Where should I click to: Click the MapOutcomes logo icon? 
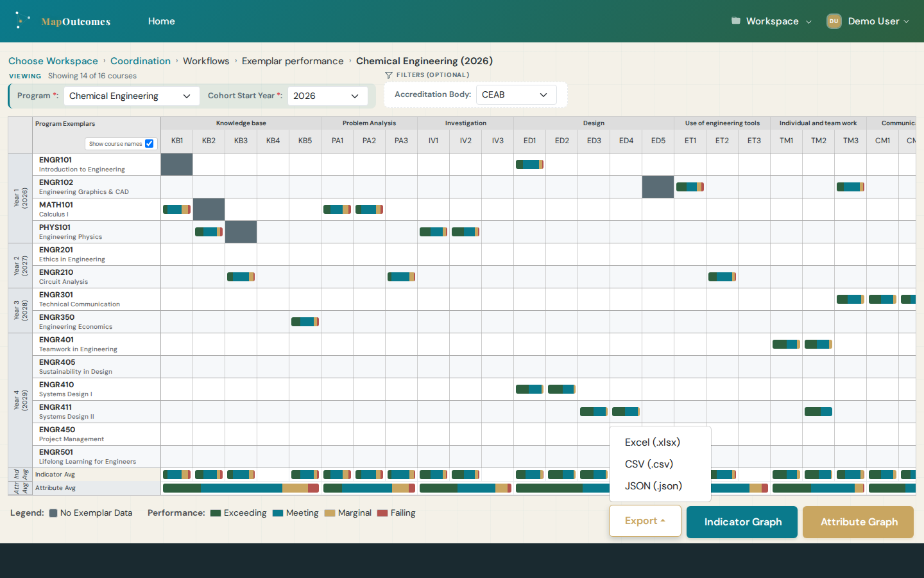[22, 21]
